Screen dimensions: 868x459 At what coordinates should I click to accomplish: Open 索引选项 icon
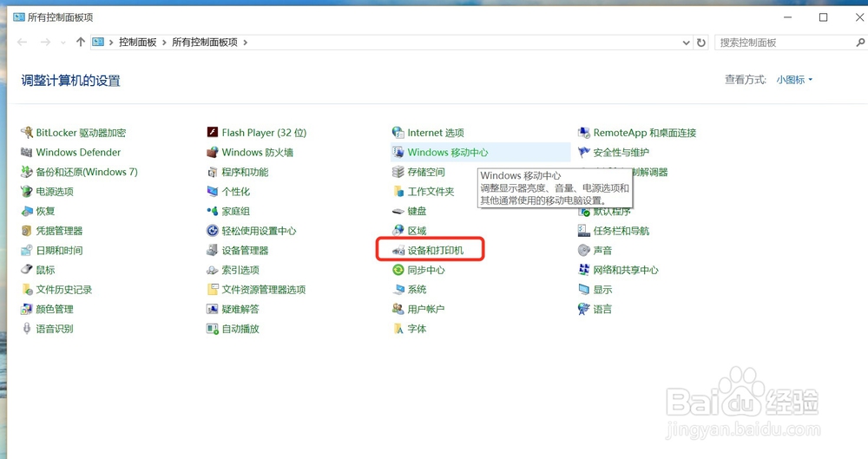click(213, 270)
